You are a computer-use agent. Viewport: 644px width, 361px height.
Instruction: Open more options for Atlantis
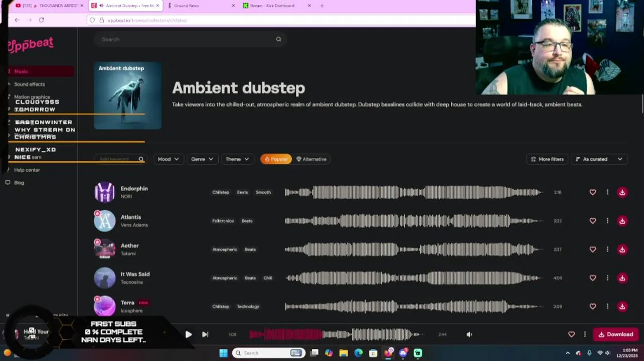607,221
